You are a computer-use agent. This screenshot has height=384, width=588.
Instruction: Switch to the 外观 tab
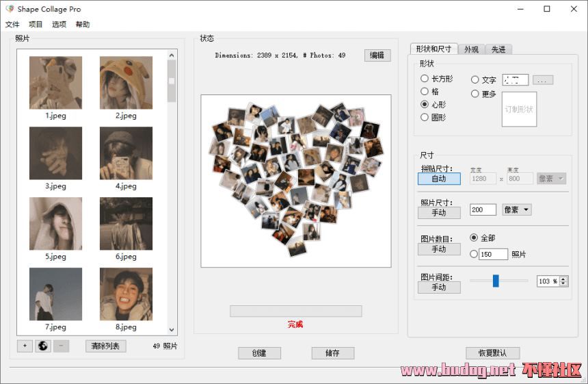(471, 49)
